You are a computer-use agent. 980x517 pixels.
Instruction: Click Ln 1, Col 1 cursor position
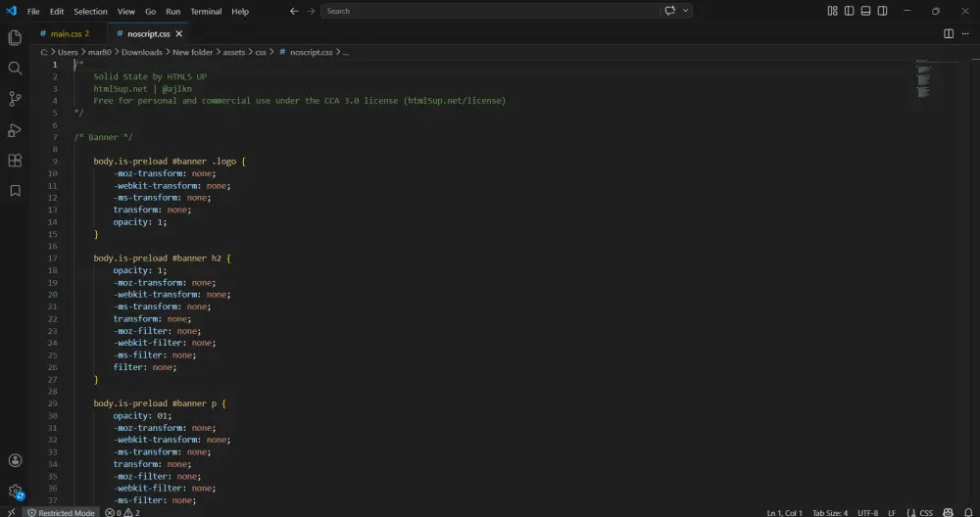(784, 513)
